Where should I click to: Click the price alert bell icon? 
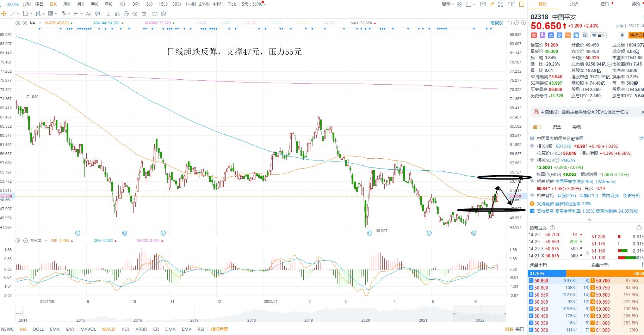[x=622, y=35]
